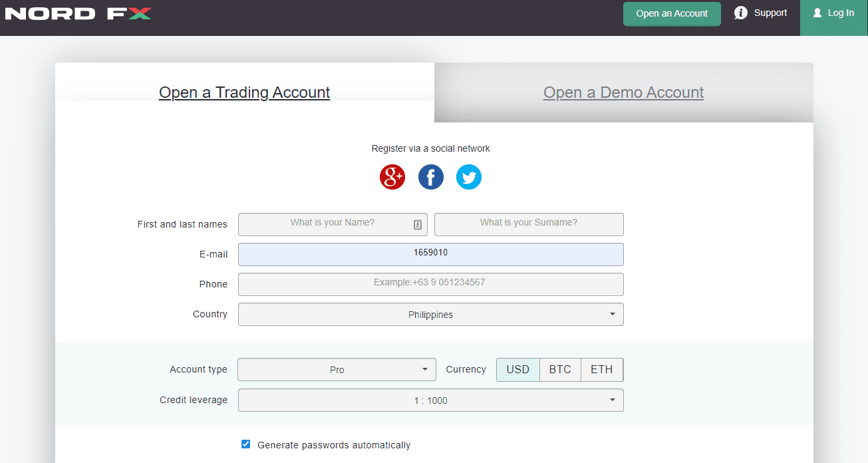Click the NordFX logo
Viewport: 868px width, 463px height.
pyautogui.click(x=78, y=13)
